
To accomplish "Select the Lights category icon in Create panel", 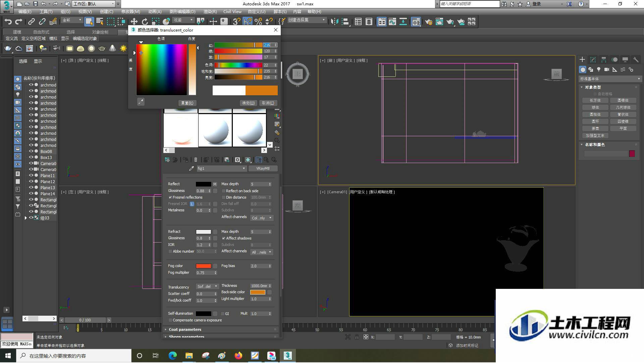I will [599, 69].
